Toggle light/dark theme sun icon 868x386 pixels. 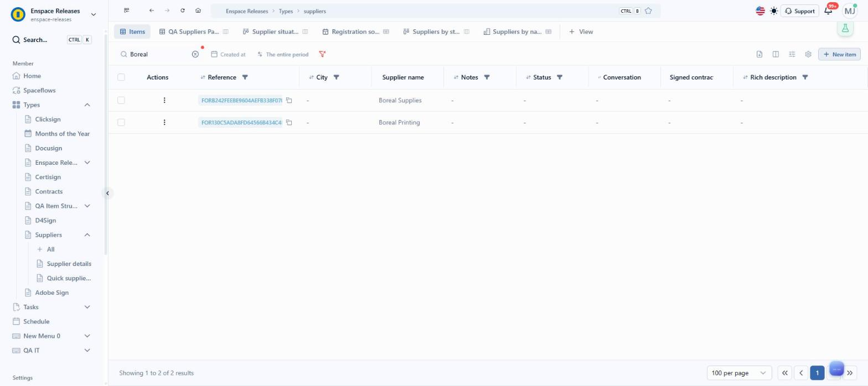point(774,11)
